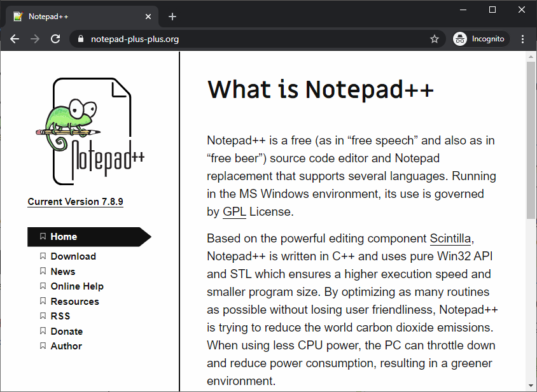Open the Author sidebar page

click(x=66, y=346)
